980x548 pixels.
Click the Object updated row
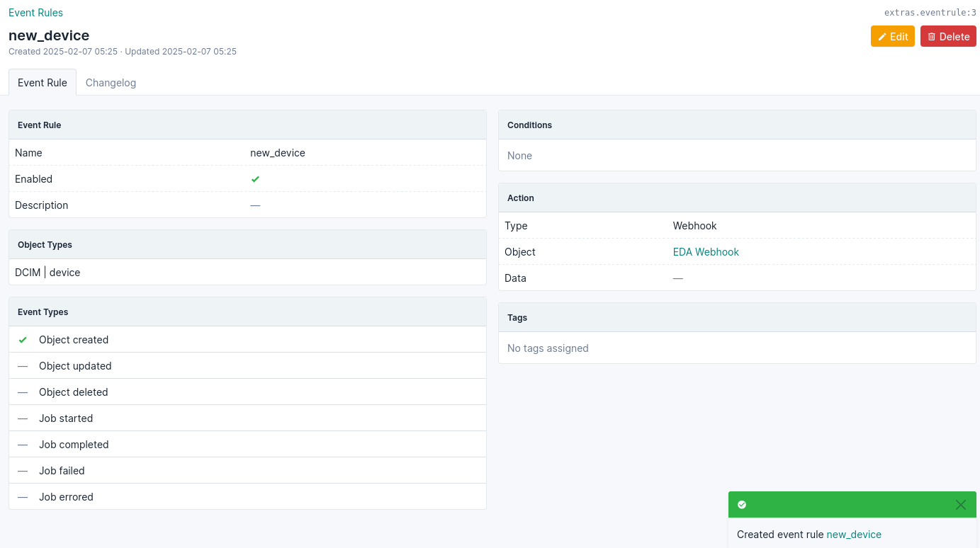(247, 366)
